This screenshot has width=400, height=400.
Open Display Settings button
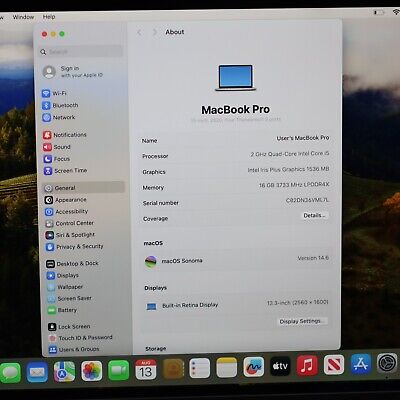point(302,321)
